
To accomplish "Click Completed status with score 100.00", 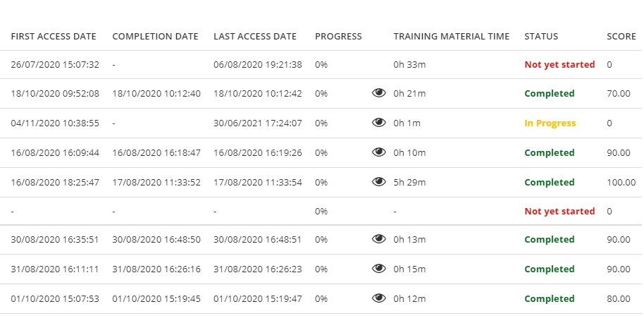I will (549, 182).
